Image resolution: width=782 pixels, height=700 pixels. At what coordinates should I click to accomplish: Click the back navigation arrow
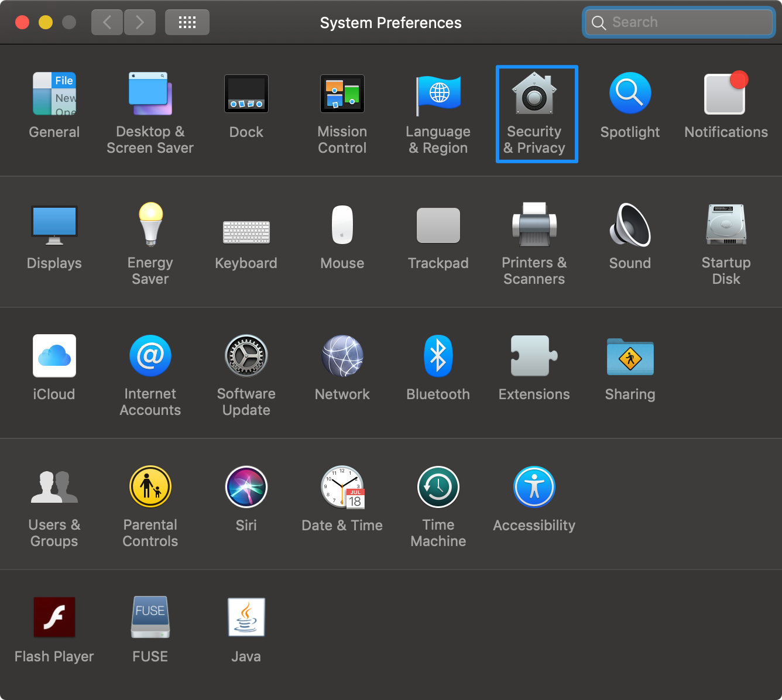tap(107, 22)
